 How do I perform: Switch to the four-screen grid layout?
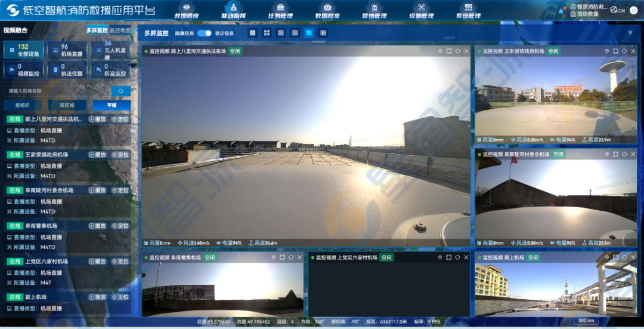(x=267, y=33)
